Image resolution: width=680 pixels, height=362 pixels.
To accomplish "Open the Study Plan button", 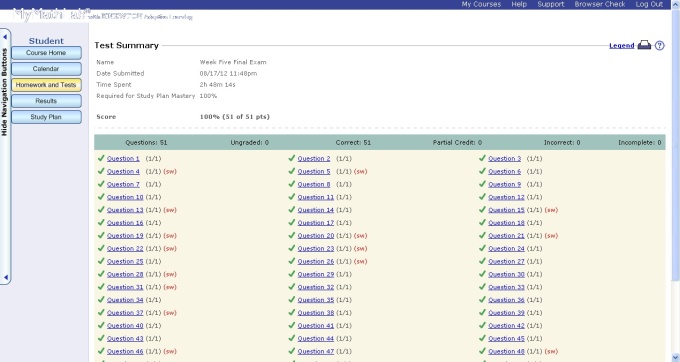I will click(x=46, y=117).
